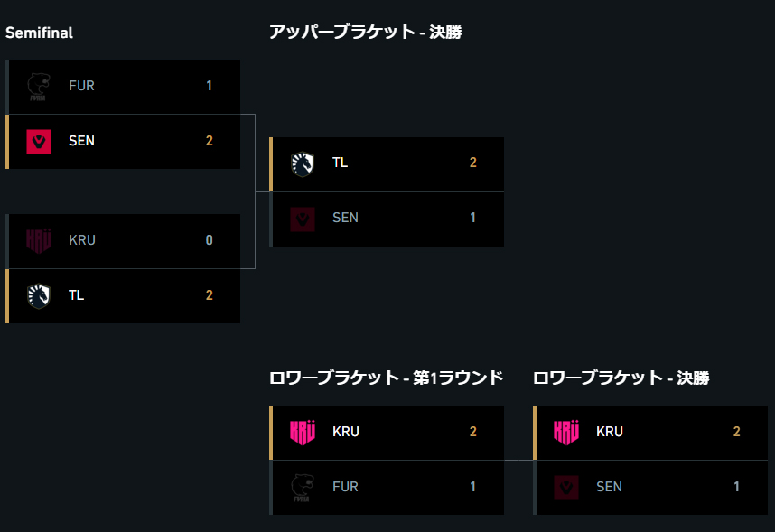
Task: Click the Sentinels logo in the Semifinal
Action: [39, 142]
